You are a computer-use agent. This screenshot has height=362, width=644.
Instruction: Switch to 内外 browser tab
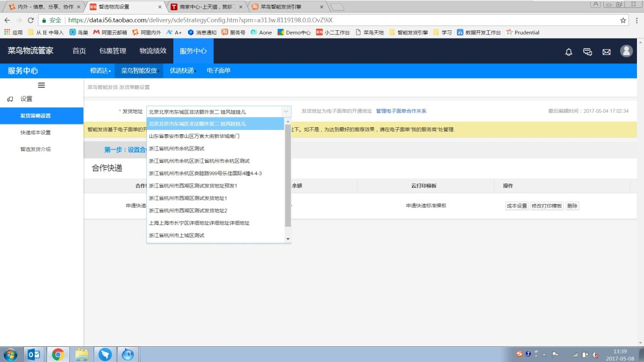(x=43, y=7)
